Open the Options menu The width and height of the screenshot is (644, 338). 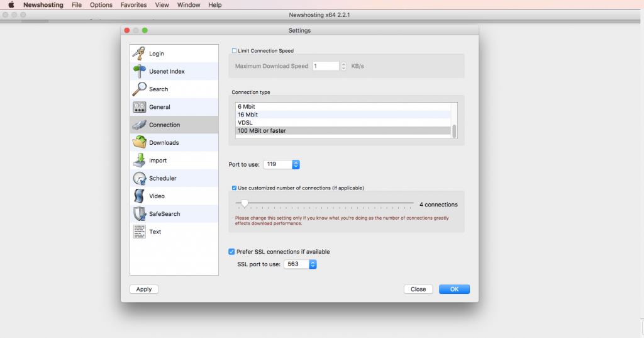click(101, 5)
